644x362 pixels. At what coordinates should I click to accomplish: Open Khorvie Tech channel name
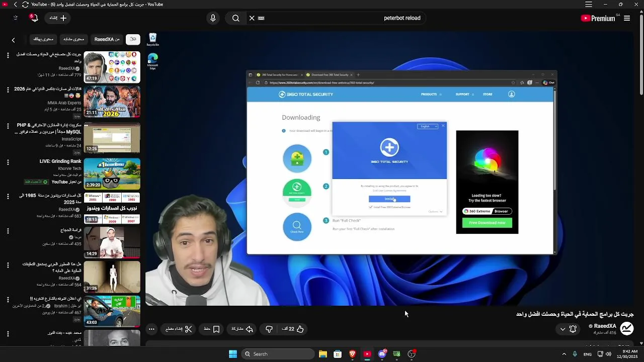click(x=70, y=168)
